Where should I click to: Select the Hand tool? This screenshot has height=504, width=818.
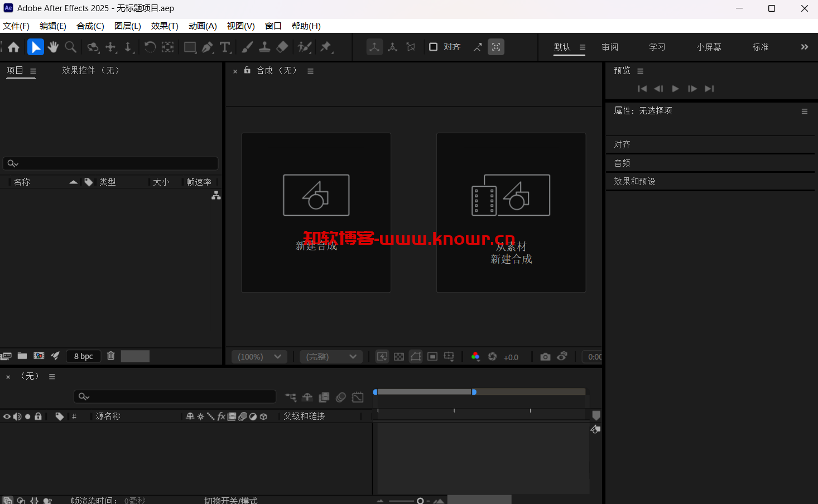point(53,47)
